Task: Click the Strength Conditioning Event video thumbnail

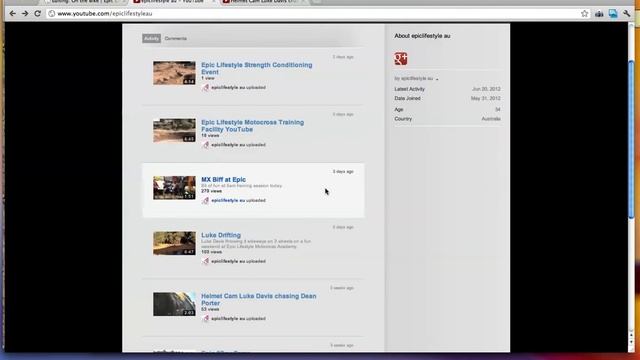Action: tap(174, 73)
